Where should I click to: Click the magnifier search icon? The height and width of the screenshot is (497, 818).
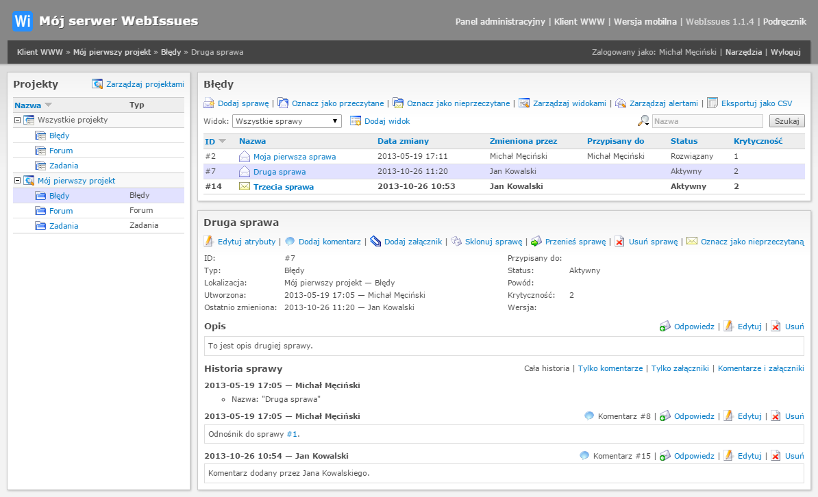(x=644, y=121)
